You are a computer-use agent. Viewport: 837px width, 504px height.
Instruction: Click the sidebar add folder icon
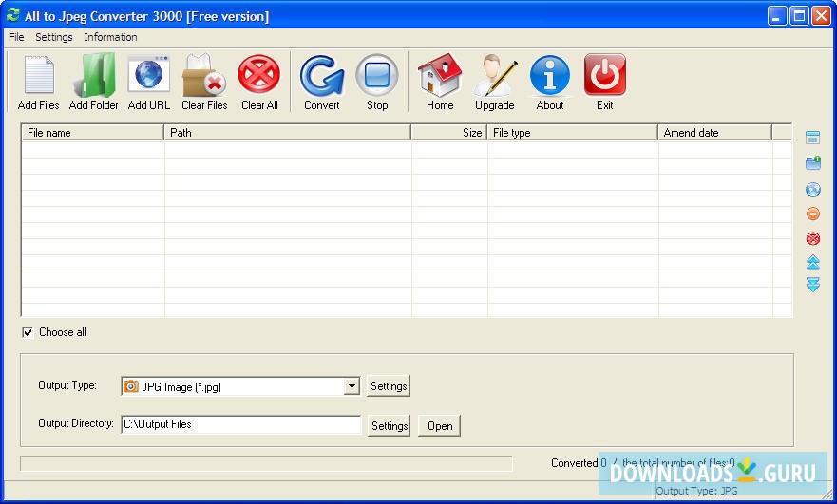(813, 162)
